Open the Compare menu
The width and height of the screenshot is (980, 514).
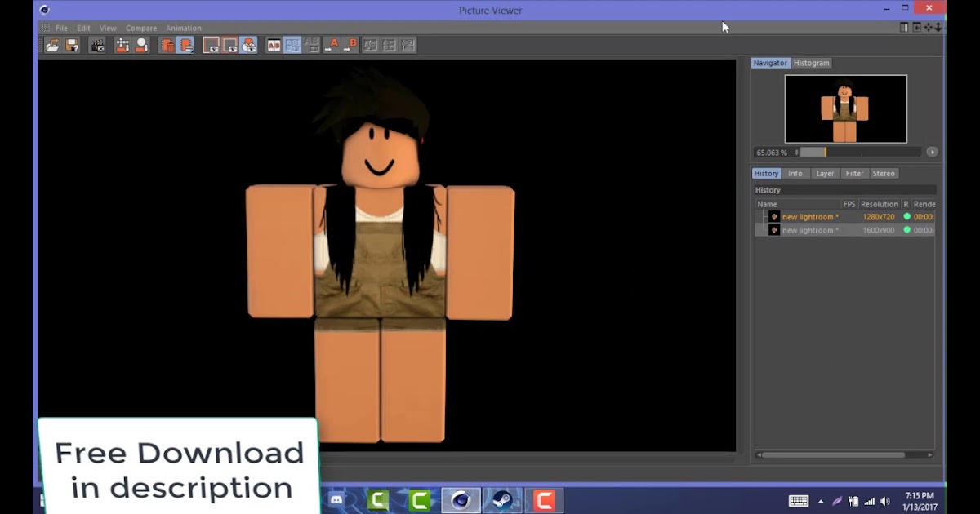click(141, 28)
